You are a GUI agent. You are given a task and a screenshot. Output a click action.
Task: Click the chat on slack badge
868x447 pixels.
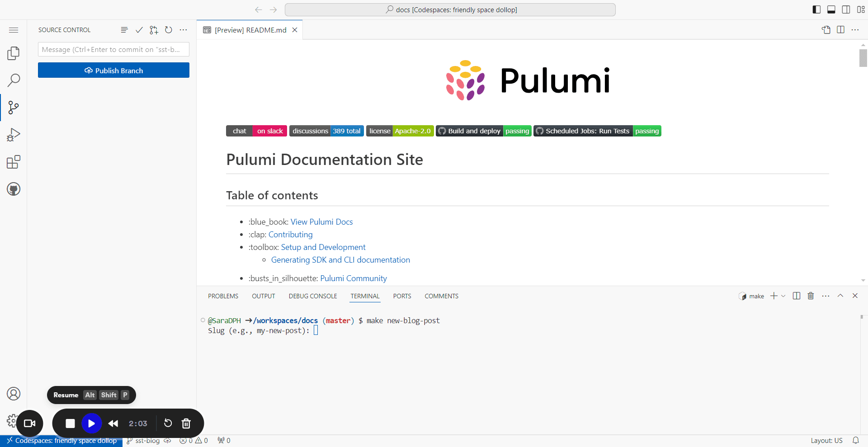(x=256, y=131)
